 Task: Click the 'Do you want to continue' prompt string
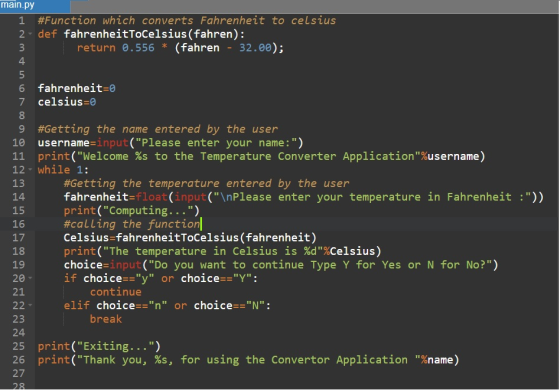(320, 265)
